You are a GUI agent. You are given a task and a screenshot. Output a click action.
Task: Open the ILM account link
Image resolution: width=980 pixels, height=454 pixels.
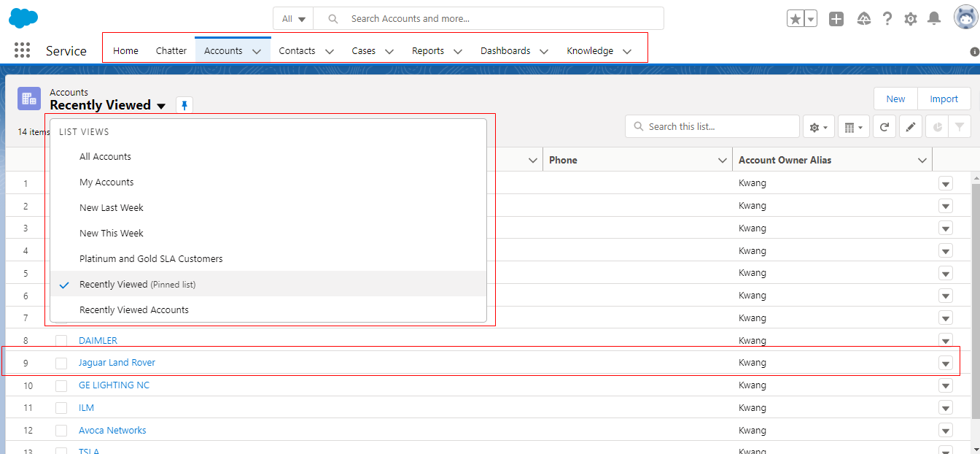tap(86, 408)
